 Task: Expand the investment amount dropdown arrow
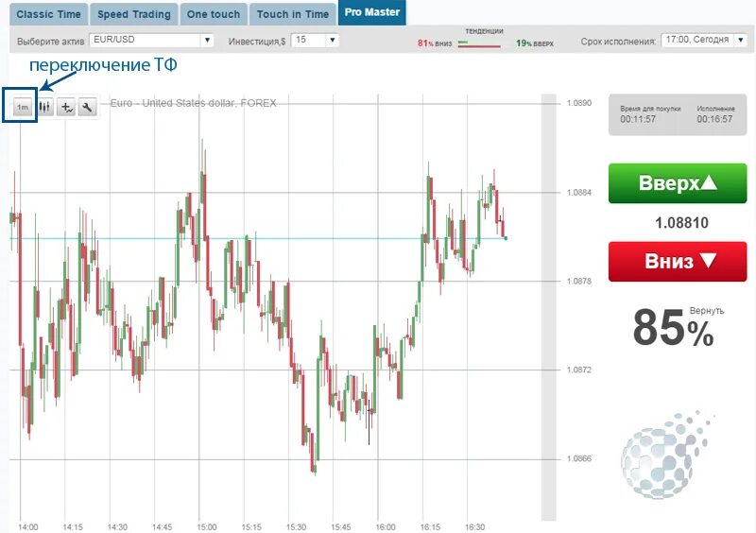point(333,40)
